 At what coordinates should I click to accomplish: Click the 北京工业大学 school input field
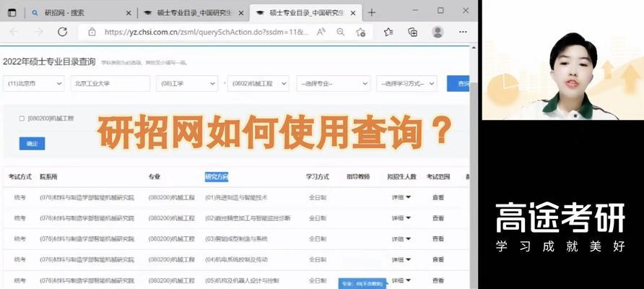(110, 84)
